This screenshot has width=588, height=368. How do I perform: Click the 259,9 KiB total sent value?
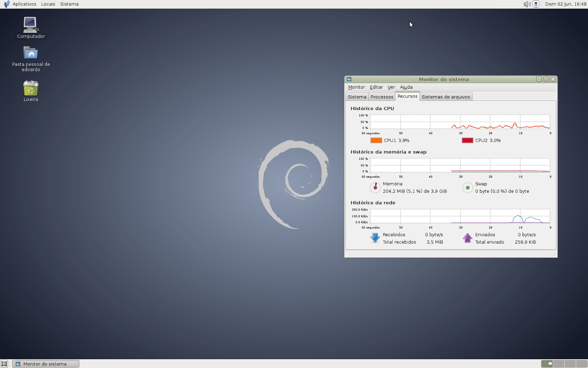pyautogui.click(x=525, y=242)
